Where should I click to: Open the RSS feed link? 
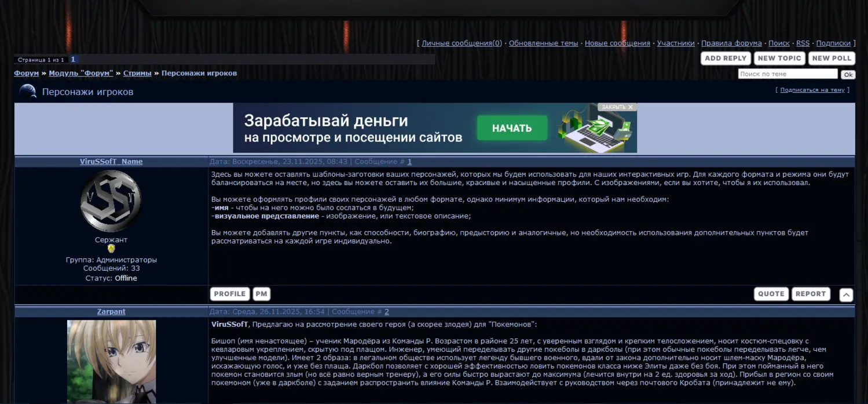point(803,43)
